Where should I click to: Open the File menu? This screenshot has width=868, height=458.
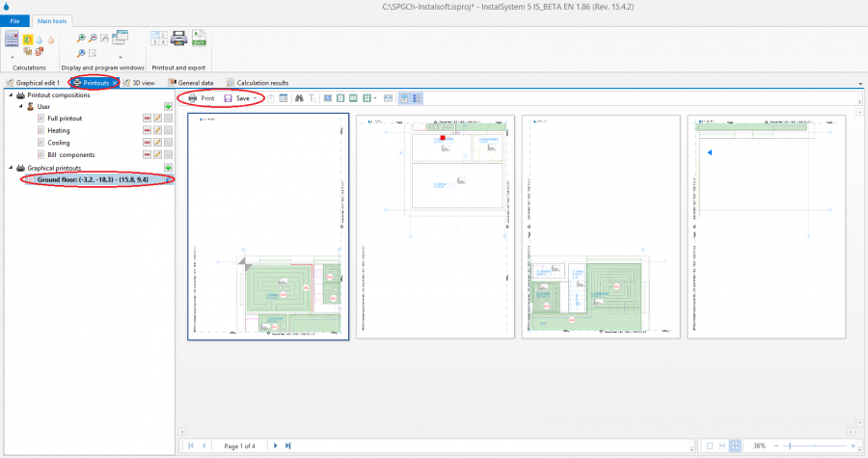[14, 19]
